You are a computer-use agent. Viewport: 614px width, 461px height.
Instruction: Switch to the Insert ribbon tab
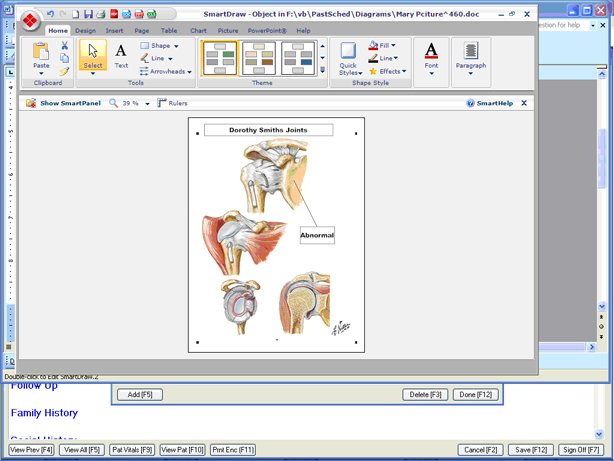(x=114, y=31)
